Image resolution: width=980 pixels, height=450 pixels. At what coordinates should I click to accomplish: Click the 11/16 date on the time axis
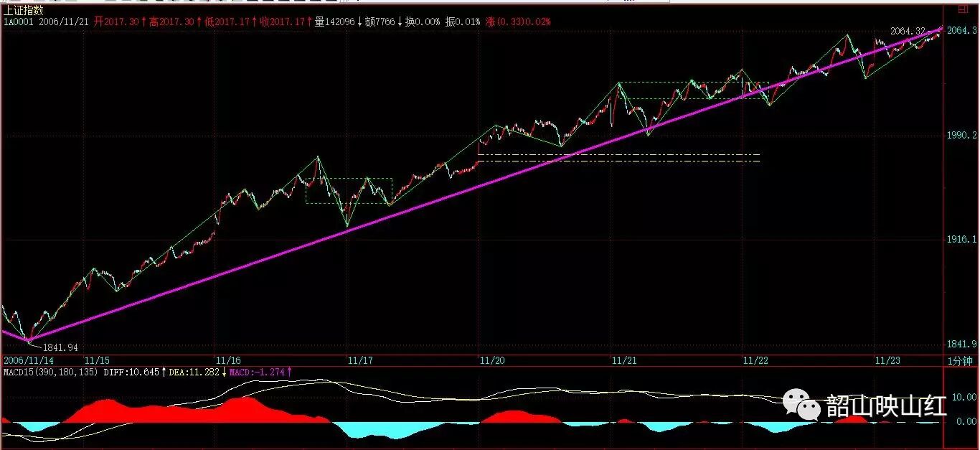pyautogui.click(x=228, y=360)
